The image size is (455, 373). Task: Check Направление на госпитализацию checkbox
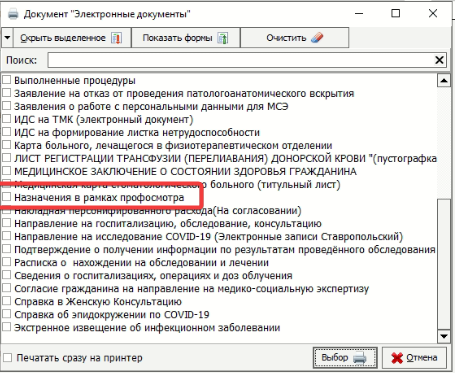[7, 223]
